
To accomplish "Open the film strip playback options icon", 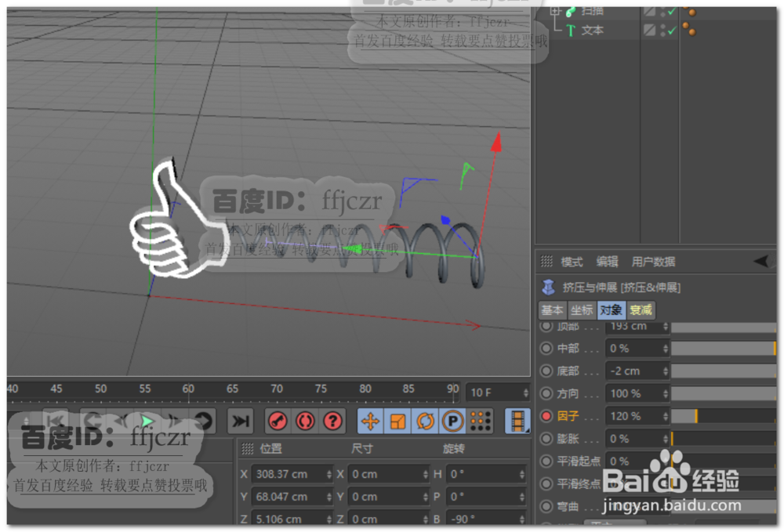I will tap(517, 421).
